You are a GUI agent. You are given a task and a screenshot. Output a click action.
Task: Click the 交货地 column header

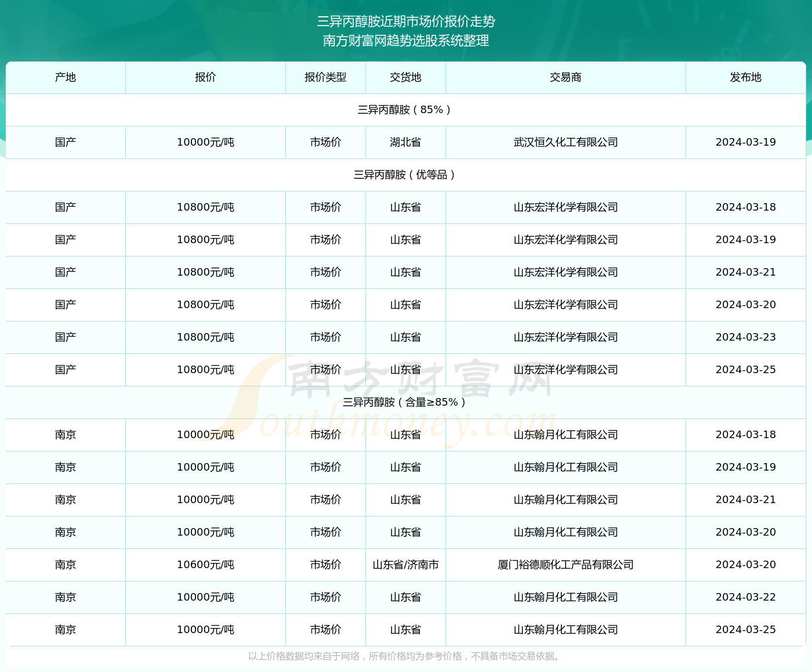405,77
